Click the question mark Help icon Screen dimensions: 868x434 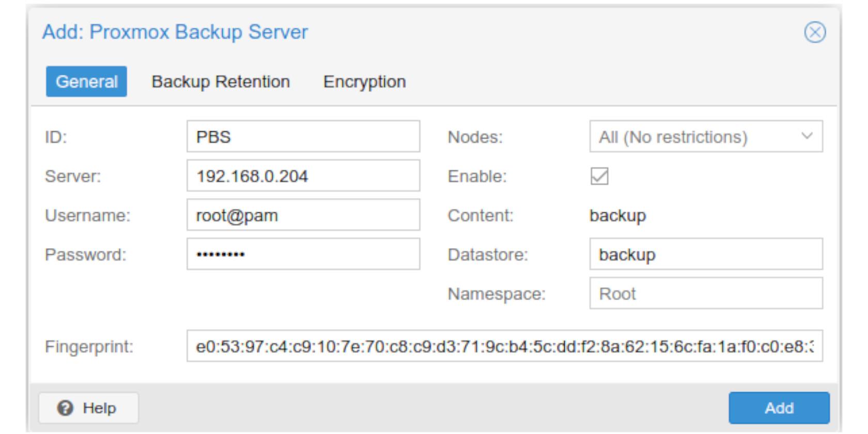pos(65,408)
